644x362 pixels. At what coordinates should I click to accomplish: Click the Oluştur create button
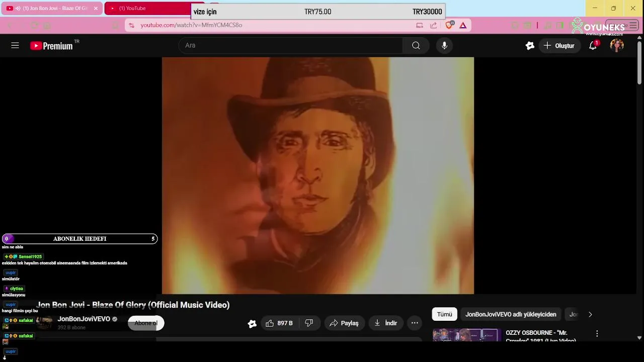[x=559, y=46]
